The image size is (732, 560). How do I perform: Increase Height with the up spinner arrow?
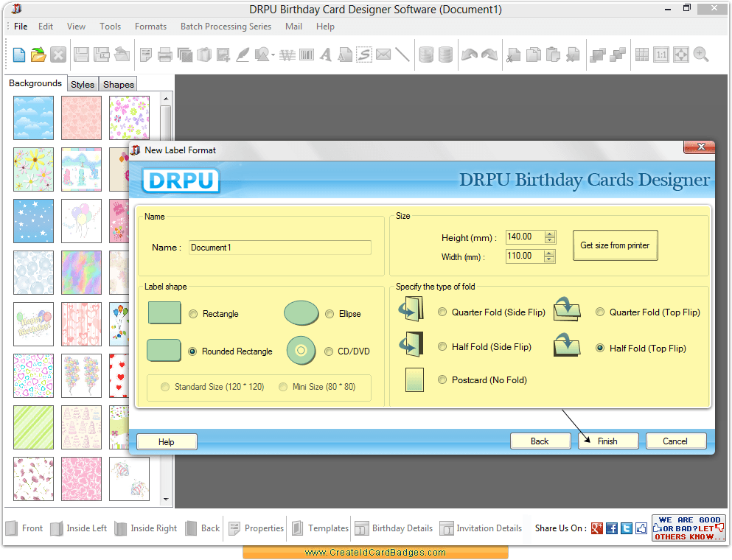coord(550,234)
